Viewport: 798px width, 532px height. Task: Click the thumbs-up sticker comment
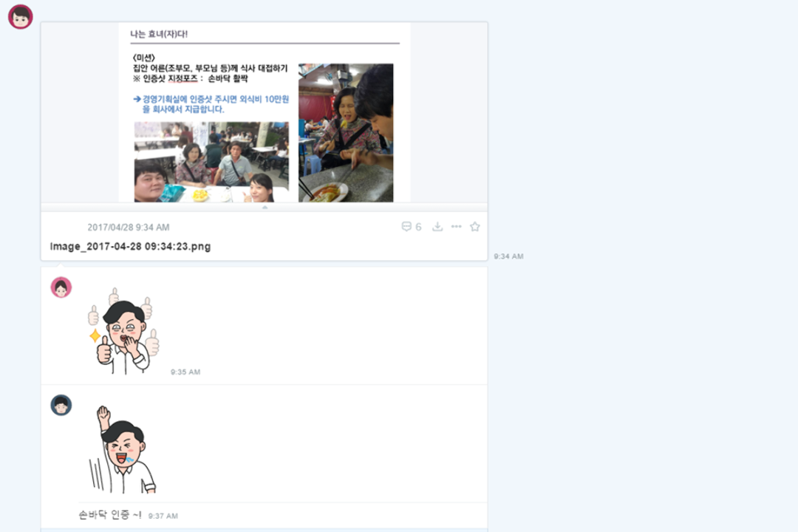click(x=123, y=330)
